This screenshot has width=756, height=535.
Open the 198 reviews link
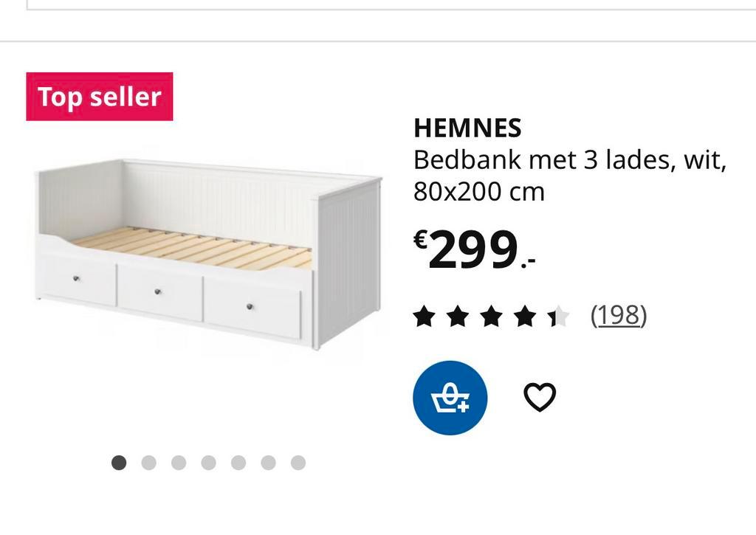point(619,316)
